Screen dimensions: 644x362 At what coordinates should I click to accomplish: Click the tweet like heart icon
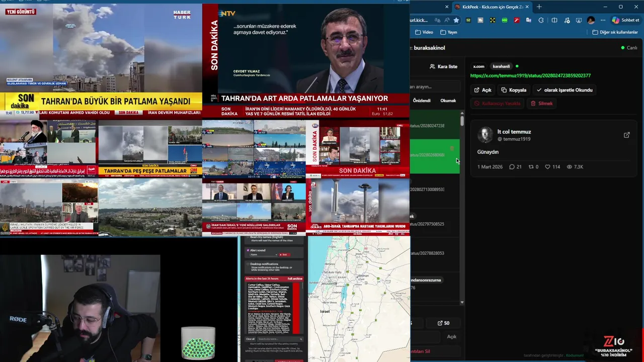[x=547, y=167]
